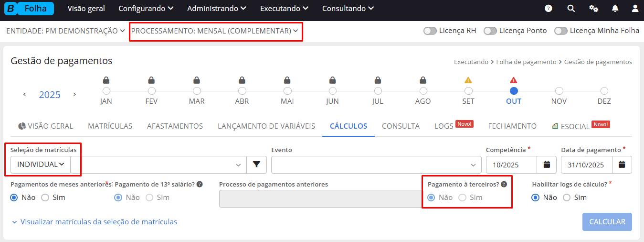644x242 pixels.
Task: Click the year 2025 label
Action: [x=50, y=95]
